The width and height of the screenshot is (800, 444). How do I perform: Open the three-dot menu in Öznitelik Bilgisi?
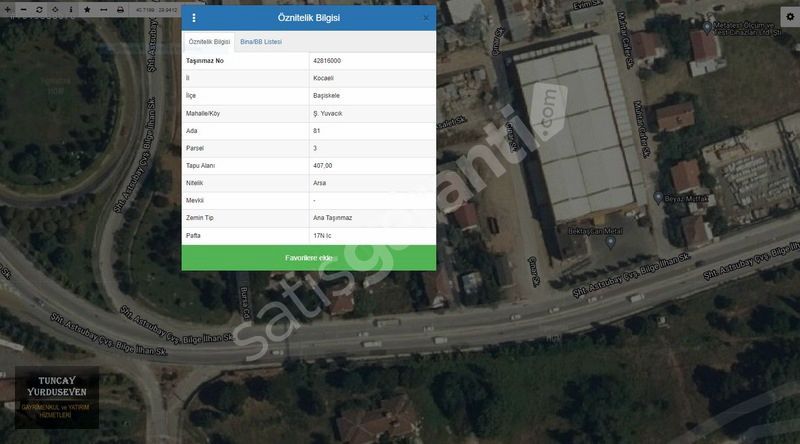(194, 18)
